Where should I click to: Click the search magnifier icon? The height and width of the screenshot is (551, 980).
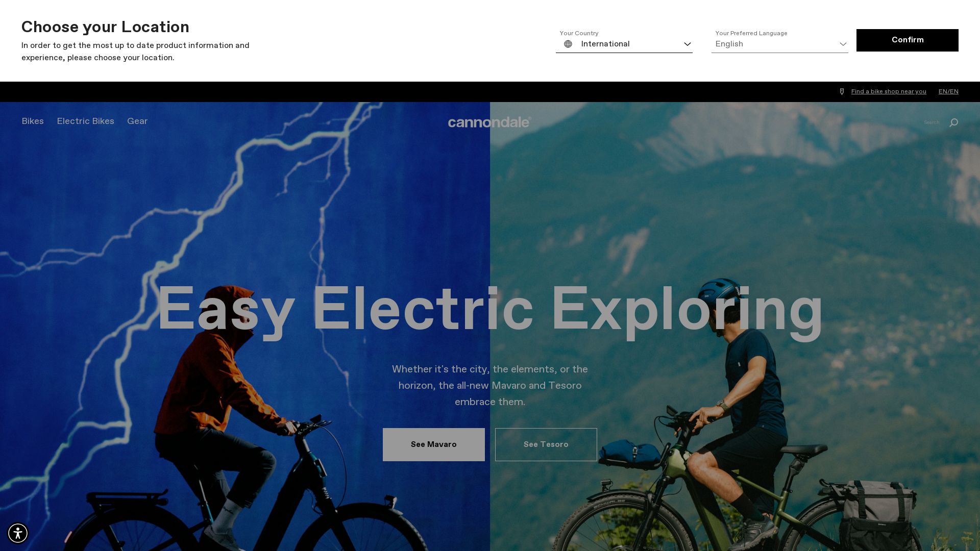click(x=953, y=122)
